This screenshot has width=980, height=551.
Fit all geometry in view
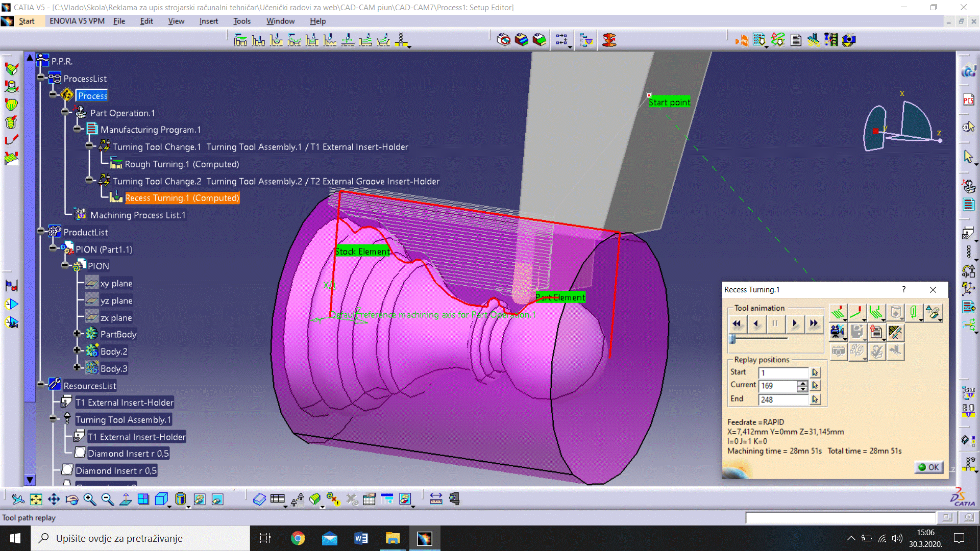click(36, 499)
